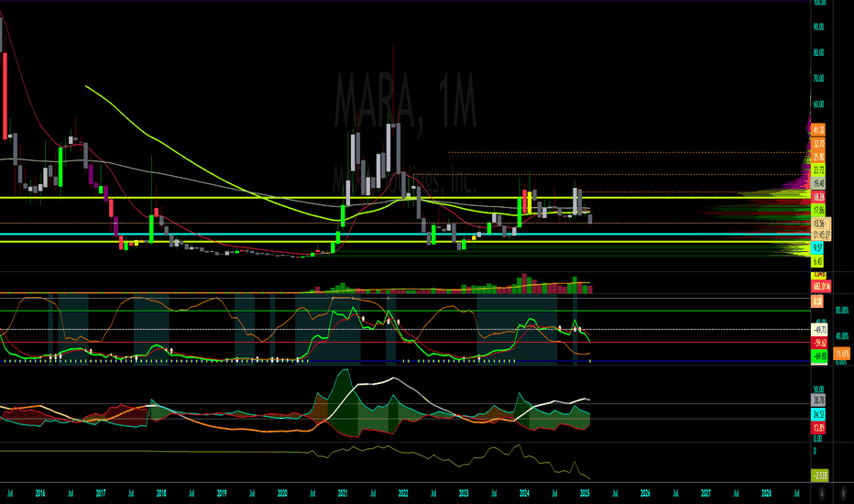Select the 17.86 lime price label

point(818,211)
